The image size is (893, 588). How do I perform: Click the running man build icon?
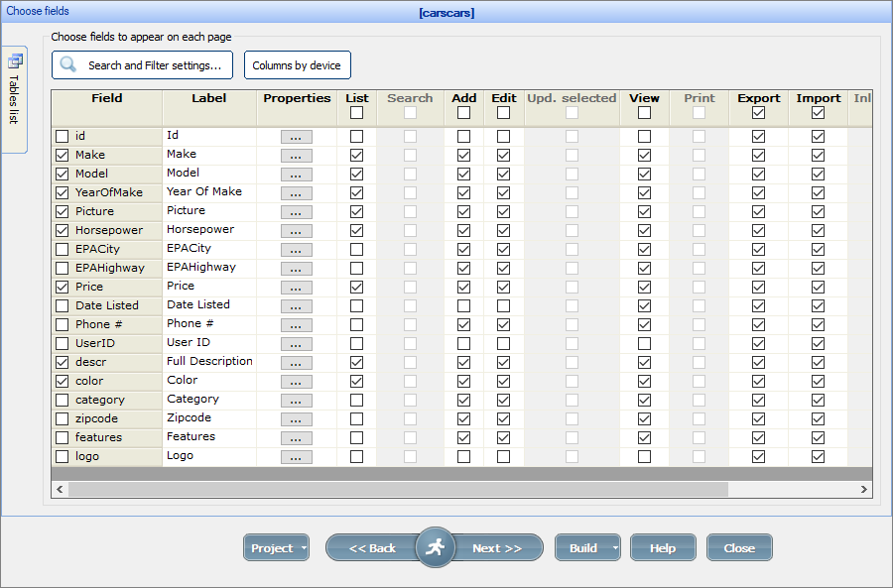(435, 547)
